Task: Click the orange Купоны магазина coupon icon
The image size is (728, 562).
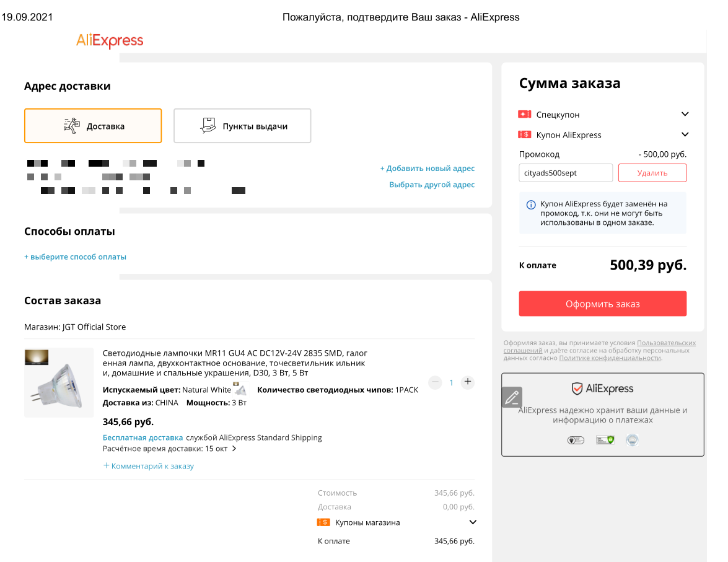Action: point(323,522)
